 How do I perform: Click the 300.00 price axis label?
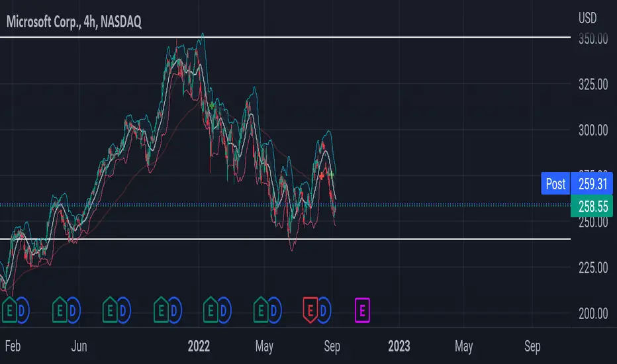click(x=593, y=130)
